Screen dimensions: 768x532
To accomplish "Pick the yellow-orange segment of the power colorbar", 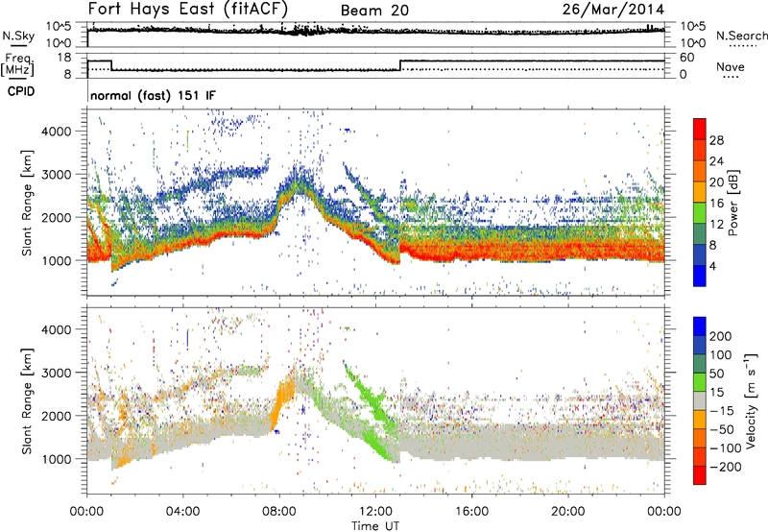I will pos(700,192).
